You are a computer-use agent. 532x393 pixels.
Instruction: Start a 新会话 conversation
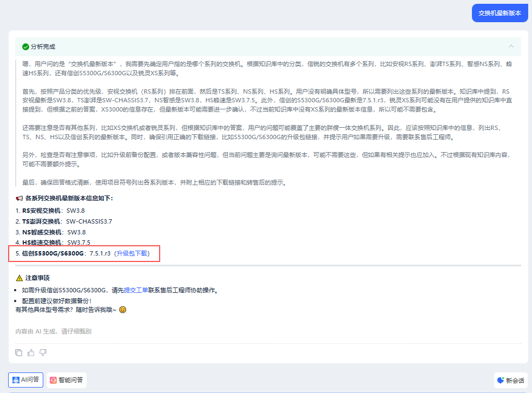[511, 380]
